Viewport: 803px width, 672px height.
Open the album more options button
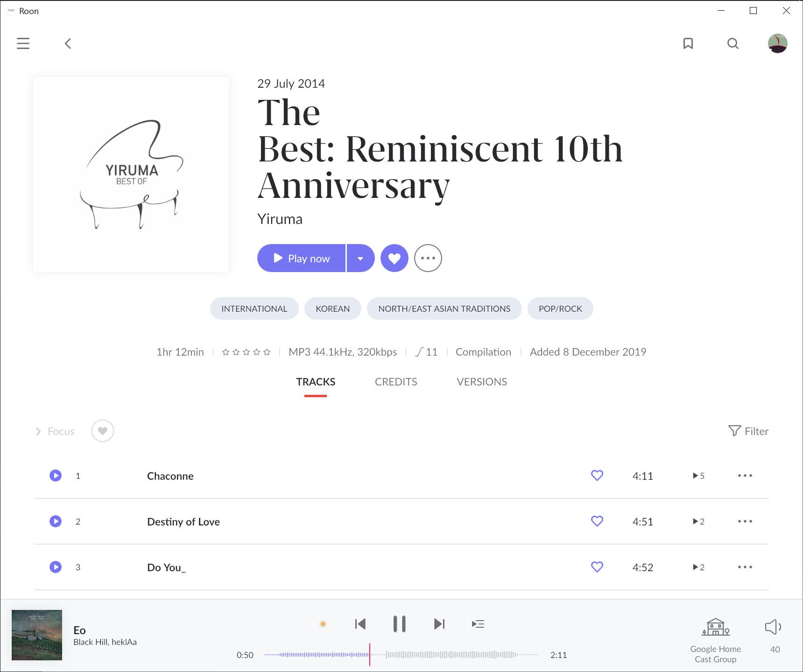[428, 258]
